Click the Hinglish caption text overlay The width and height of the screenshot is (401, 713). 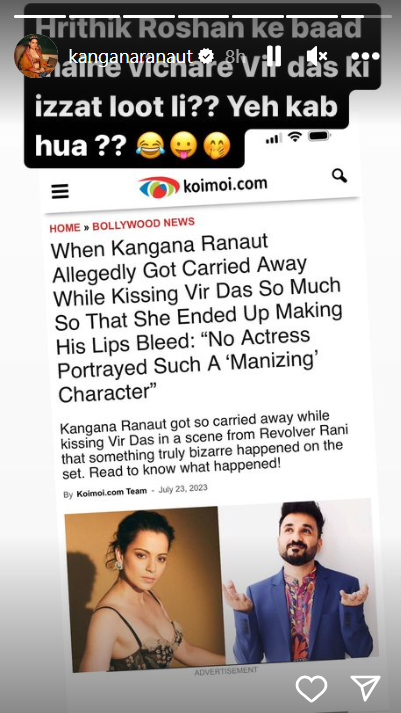point(200,87)
